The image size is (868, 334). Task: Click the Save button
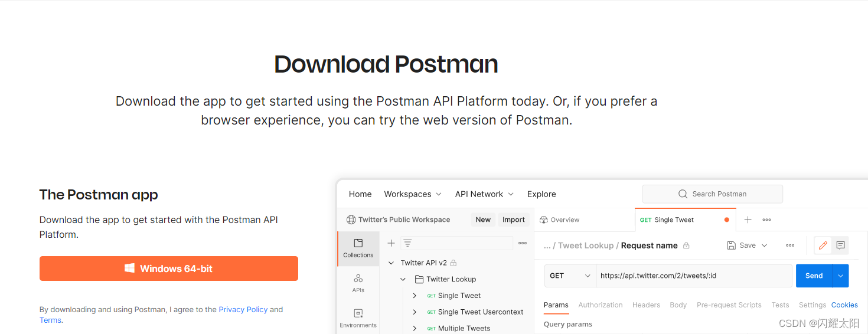click(x=742, y=245)
